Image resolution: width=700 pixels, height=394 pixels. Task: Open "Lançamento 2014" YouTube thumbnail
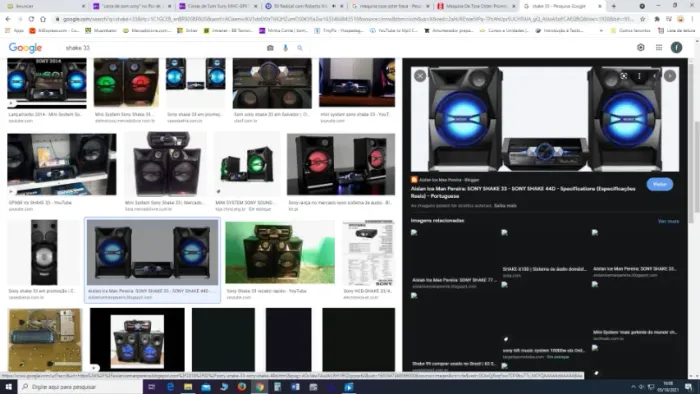[47, 83]
